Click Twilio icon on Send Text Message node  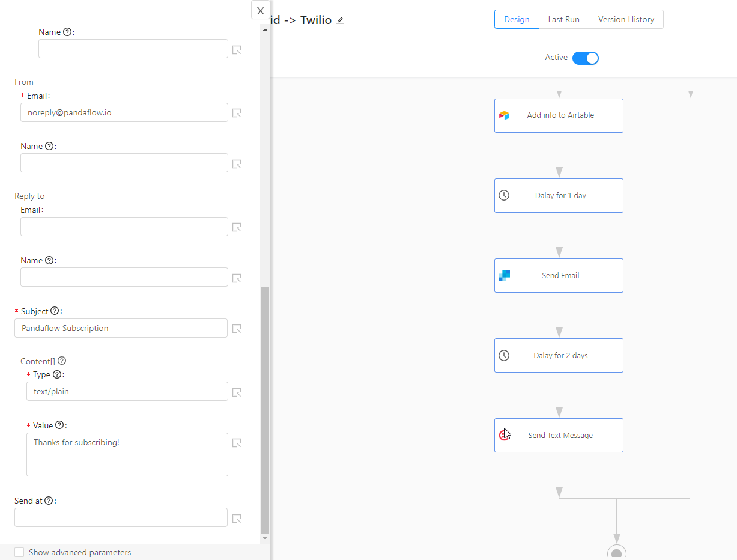point(504,435)
